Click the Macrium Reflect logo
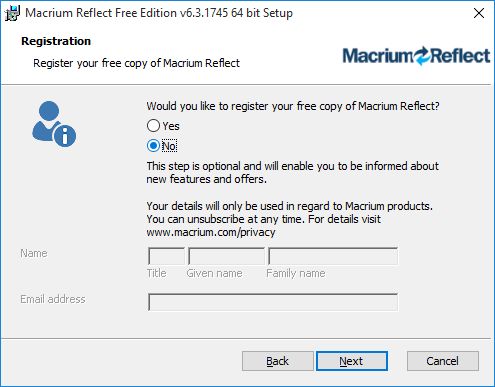The image size is (495, 387). click(x=416, y=56)
